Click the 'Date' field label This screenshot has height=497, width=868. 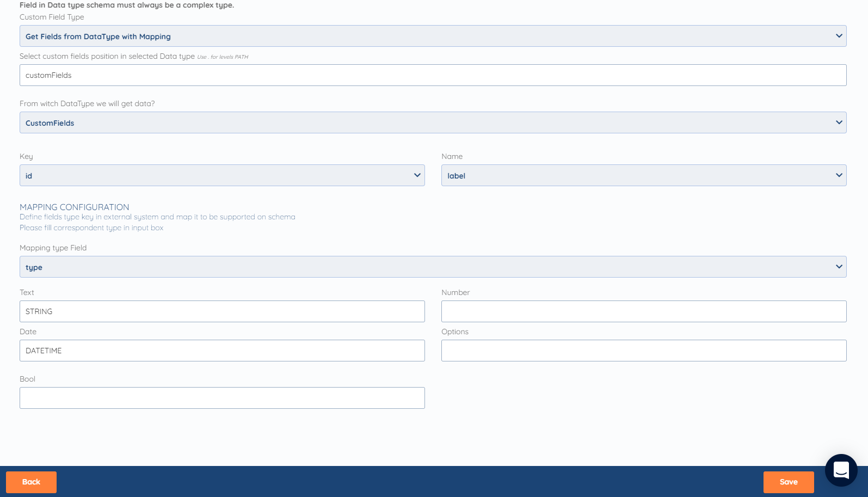(28, 332)
